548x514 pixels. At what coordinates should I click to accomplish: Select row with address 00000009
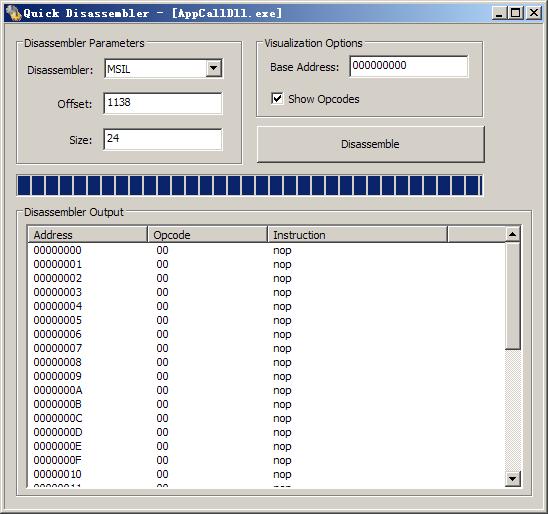click(266, 376)
